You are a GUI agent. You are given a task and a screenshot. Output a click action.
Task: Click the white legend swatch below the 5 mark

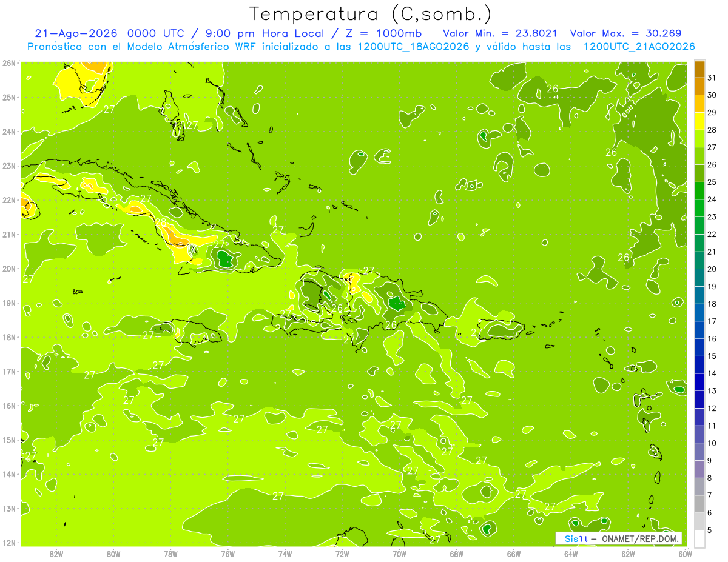700,538
